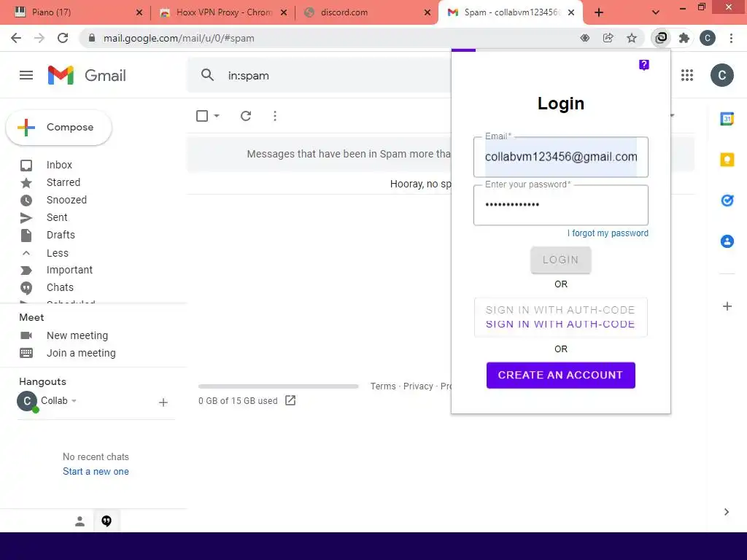Open storage management link icon
This screenshot has width=747, height=560.
point(290,400)
